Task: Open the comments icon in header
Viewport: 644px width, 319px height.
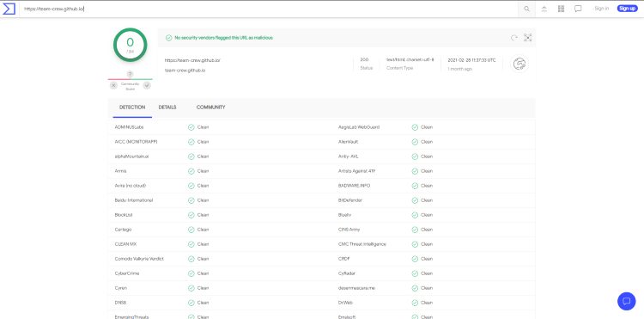Action: (x=578, y=9)
